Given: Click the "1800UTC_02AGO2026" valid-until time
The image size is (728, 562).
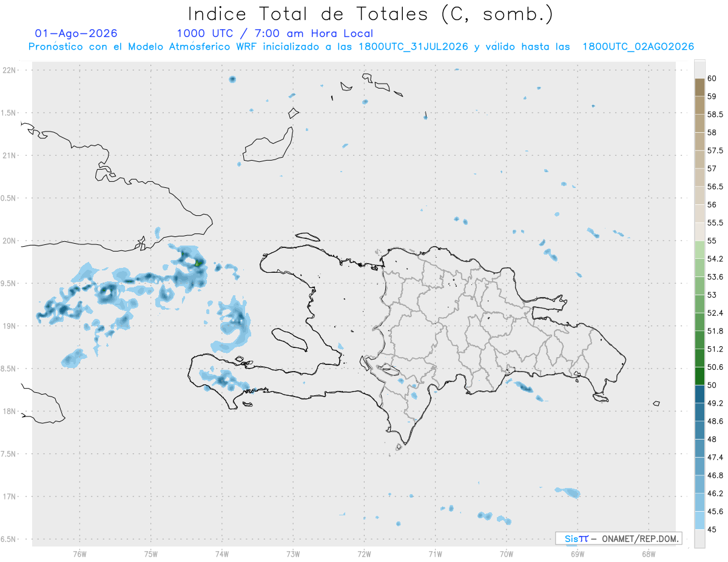Looking at the screenshot, I should 638,47.
